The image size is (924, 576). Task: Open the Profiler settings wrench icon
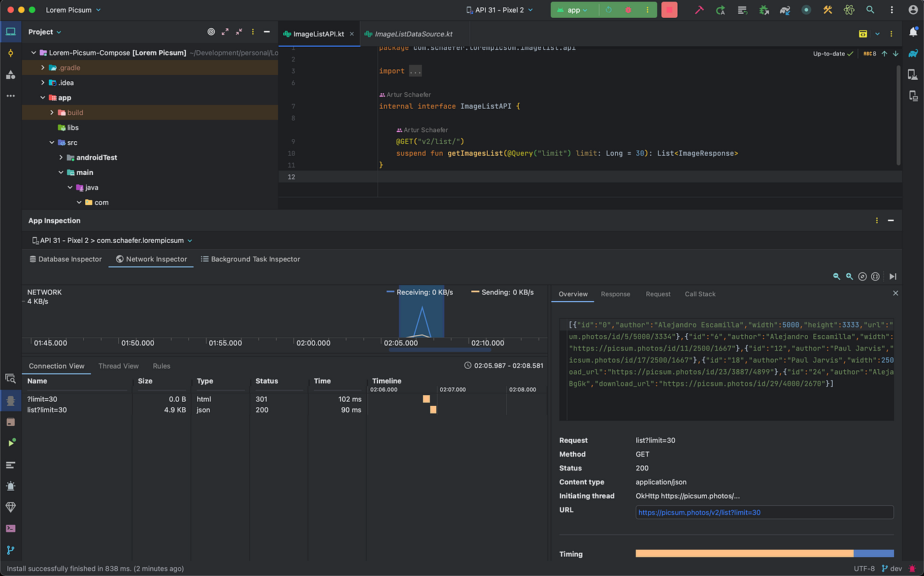coord(828,10)
